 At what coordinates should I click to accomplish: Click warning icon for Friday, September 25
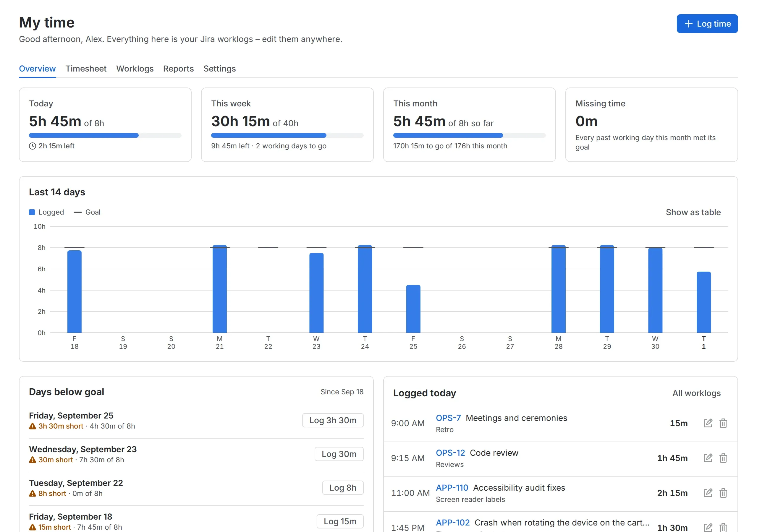pyautogui.click(x=32, y=426)
